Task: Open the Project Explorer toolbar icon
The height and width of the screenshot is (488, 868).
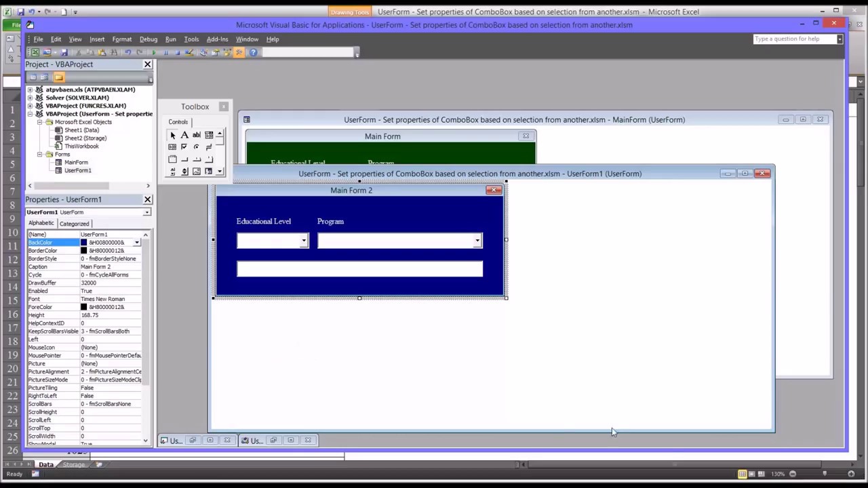Action: coord(203,52)
